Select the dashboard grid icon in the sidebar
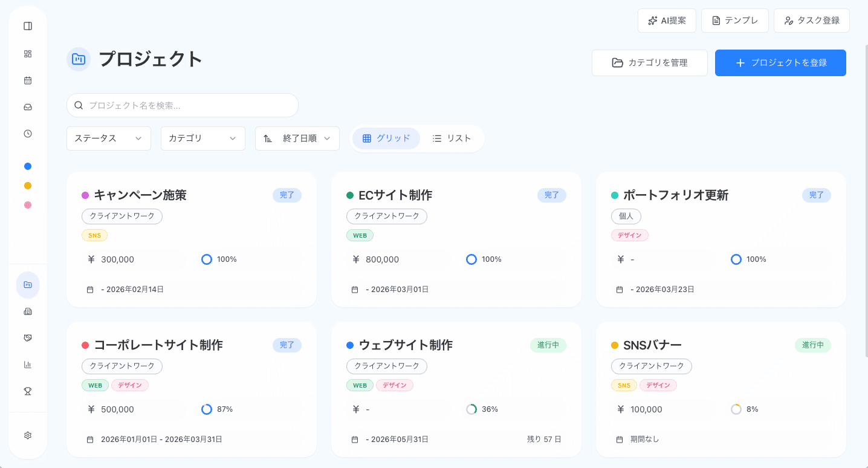 27,53
